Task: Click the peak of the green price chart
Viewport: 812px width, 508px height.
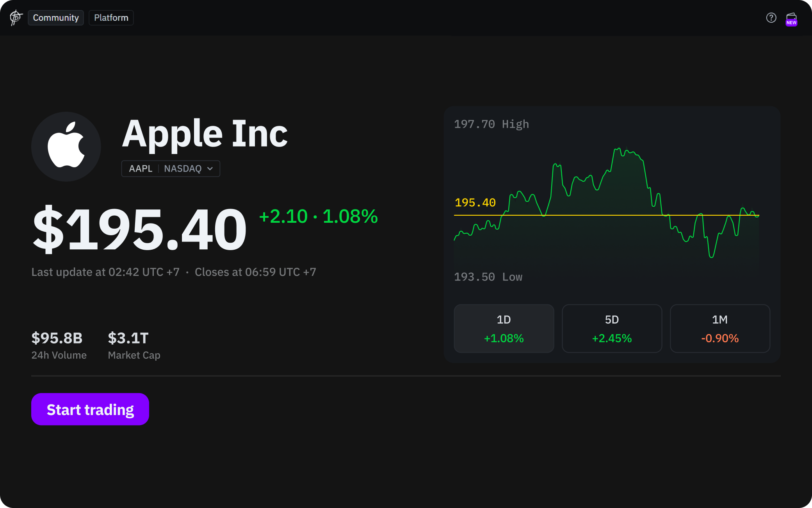Action: pos(618,149)
